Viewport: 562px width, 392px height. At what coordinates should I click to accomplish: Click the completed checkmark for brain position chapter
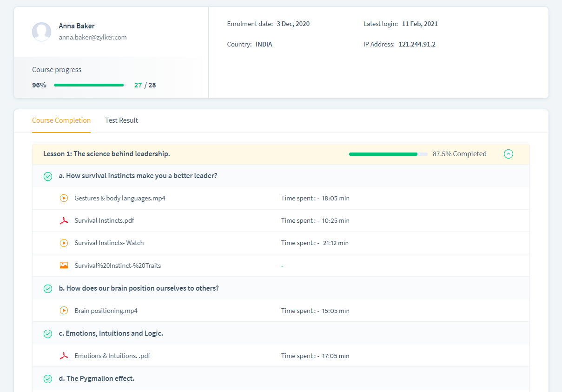coord(48,289)
